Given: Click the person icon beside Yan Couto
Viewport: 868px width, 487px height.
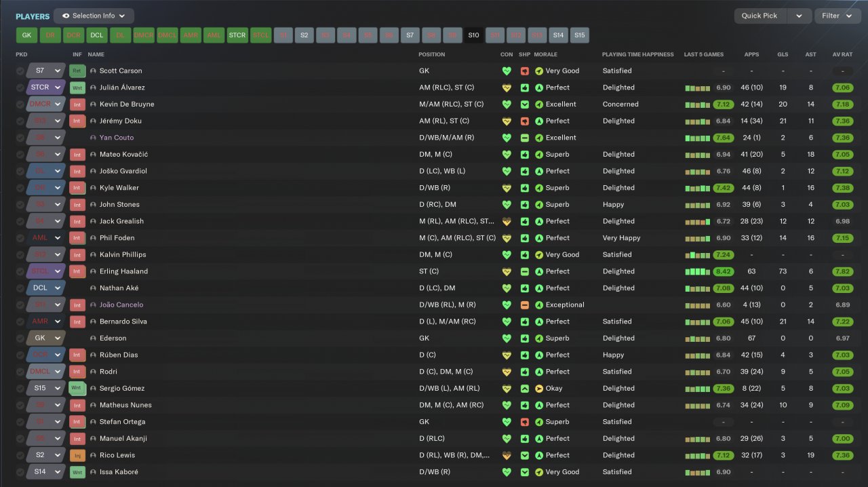Looking at the screenshot, I should 93,138.
